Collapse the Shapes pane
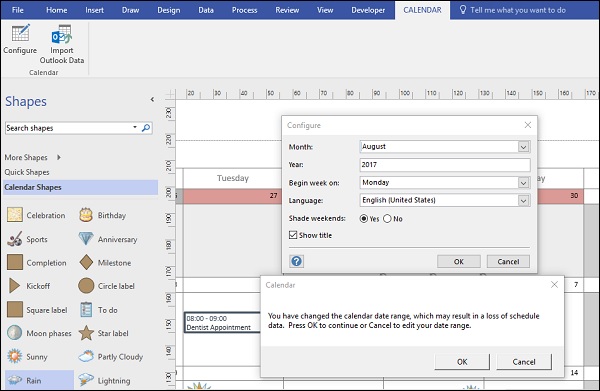The image size is (600, 391). pyautogui.click(x=152, y=99)
